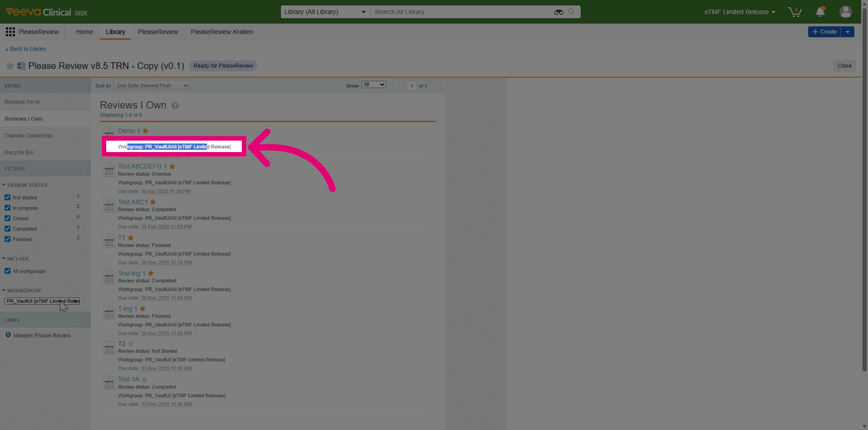This screenshot has height=430, width=868.
Task: Open the Test 1A review link
Action: (x=128, y=379)
